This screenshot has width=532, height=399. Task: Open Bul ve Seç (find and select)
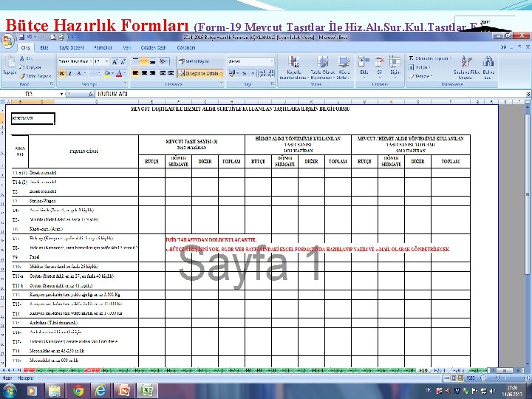click(488, 67)
